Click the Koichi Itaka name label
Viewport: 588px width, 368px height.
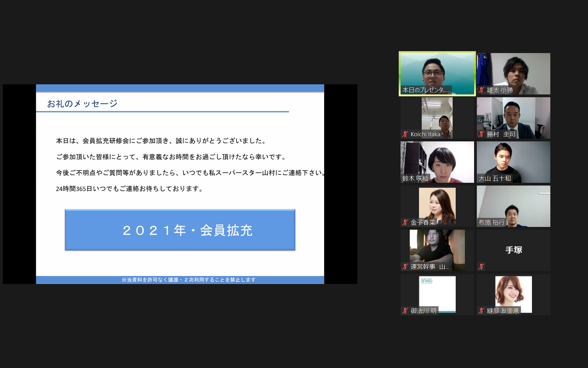click(425, 134)
